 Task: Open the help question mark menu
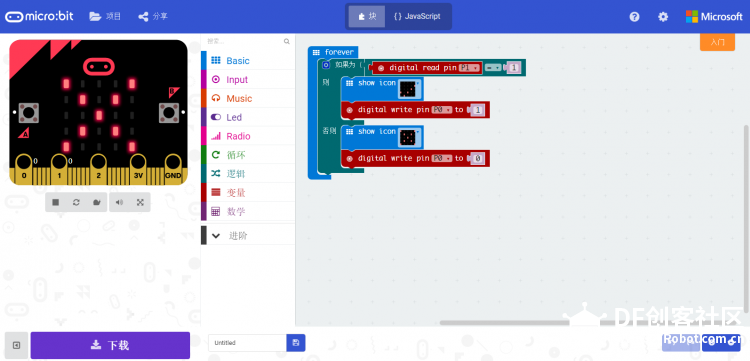[x=634, y=17]
